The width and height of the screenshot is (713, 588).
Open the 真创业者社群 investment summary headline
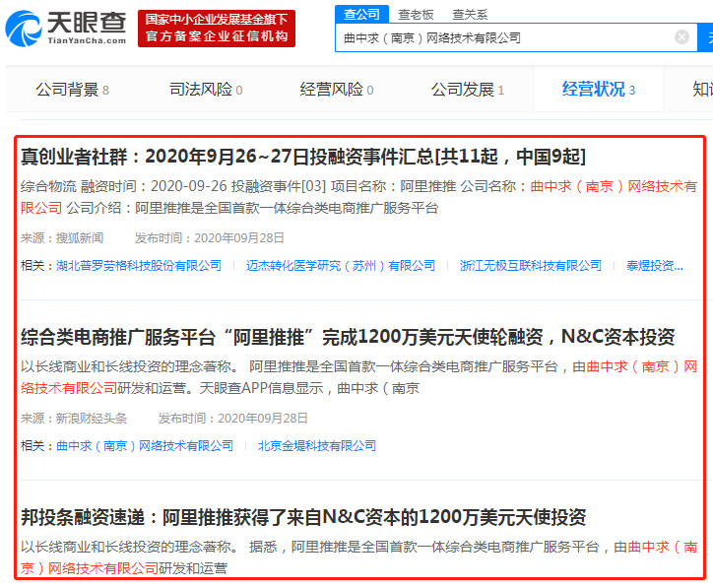[303, 157]
